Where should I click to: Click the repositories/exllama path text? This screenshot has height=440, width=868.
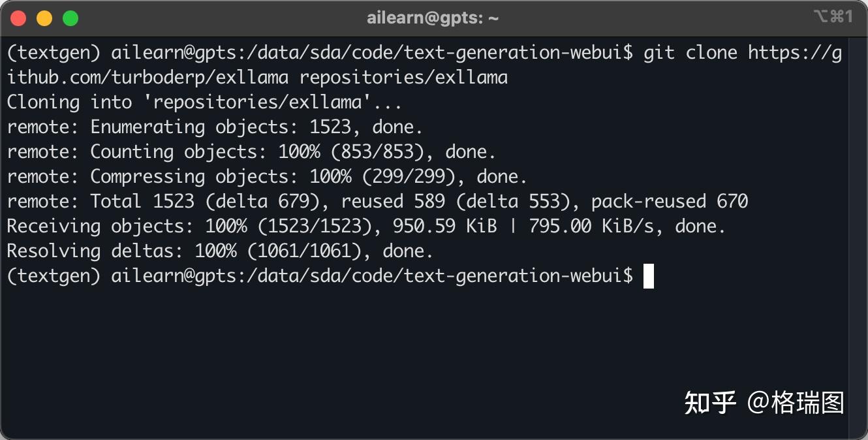click(x=405, y=77)
